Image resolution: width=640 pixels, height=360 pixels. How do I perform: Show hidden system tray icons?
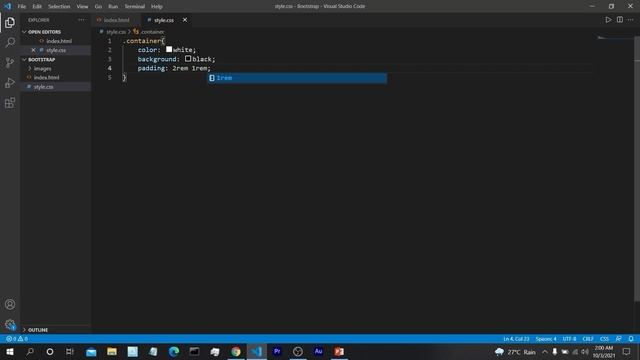coord(544,351)
